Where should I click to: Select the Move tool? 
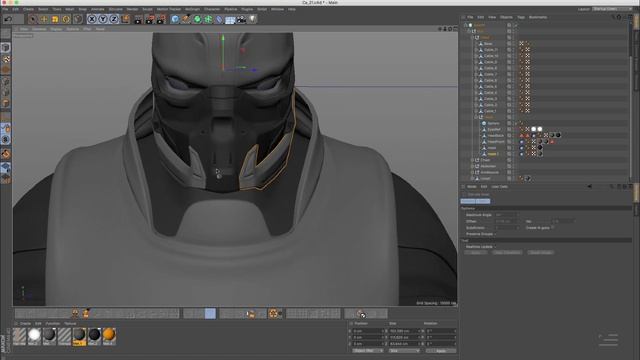44,19
